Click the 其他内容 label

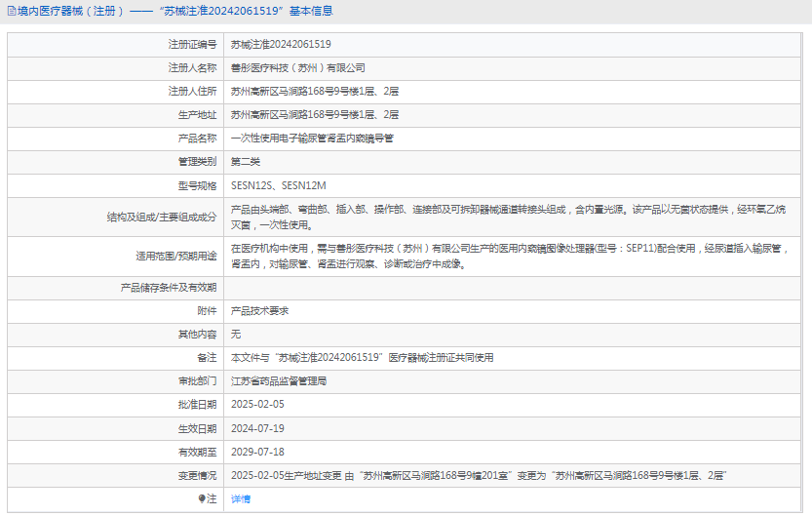197,335
